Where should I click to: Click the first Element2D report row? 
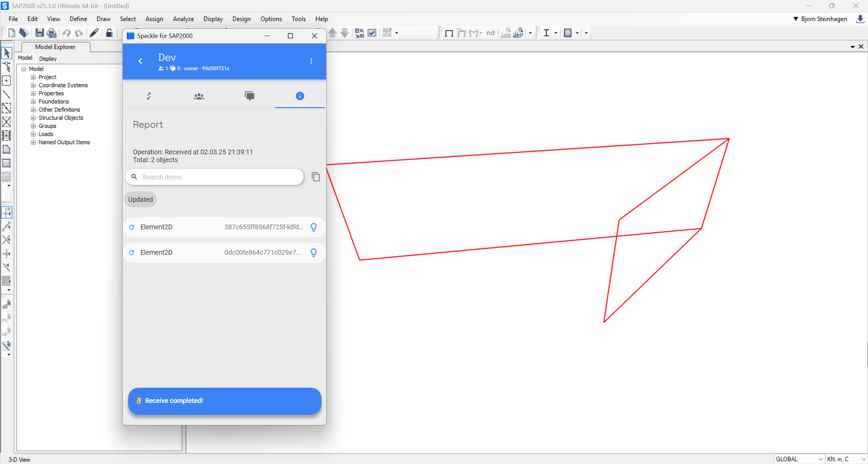tap(224, 227)
